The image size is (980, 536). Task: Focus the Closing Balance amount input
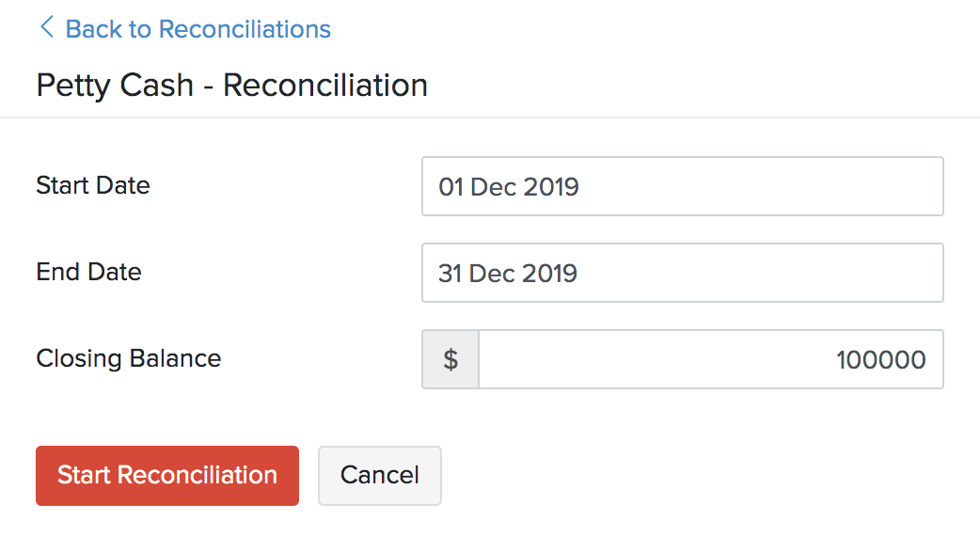710,359
